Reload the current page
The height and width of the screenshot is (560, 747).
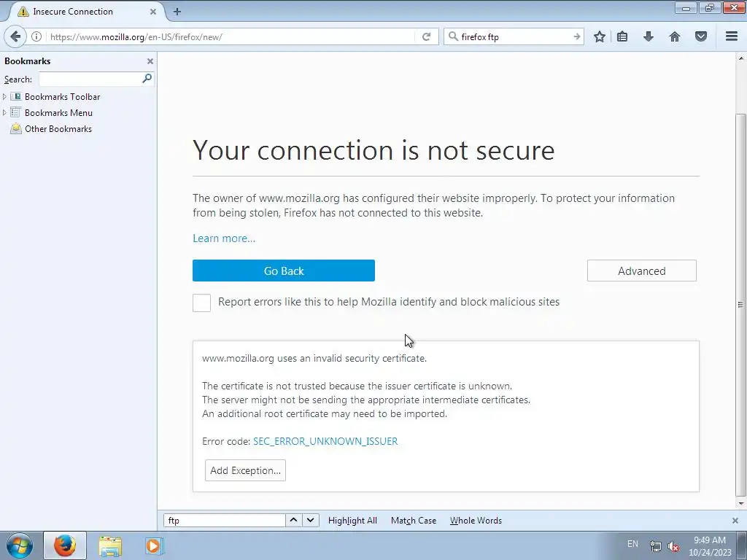point(426,36)
